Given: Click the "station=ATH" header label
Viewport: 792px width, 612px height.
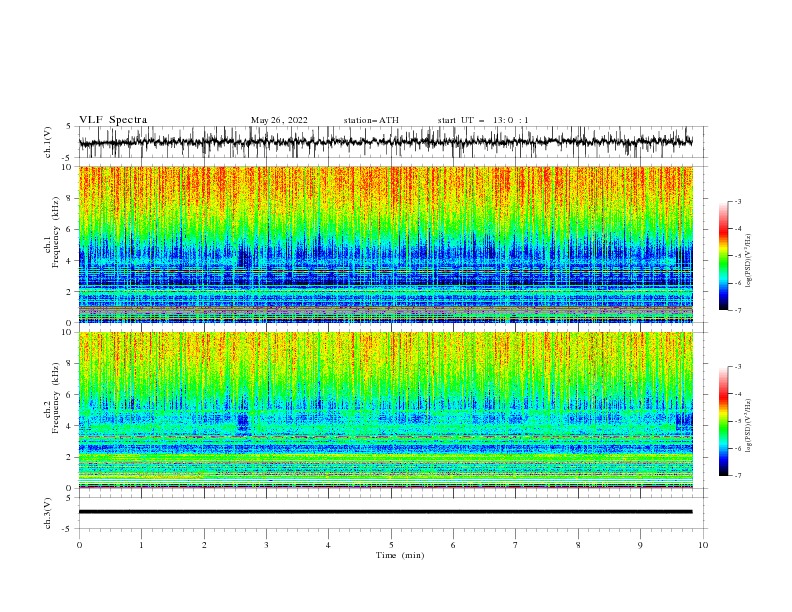Looking at the screenshot, I should [371, 120].
